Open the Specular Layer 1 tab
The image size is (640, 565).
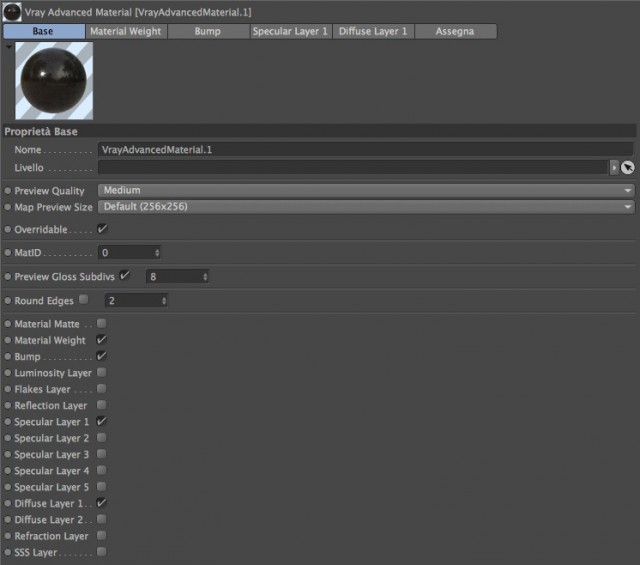tap(291, 31)
